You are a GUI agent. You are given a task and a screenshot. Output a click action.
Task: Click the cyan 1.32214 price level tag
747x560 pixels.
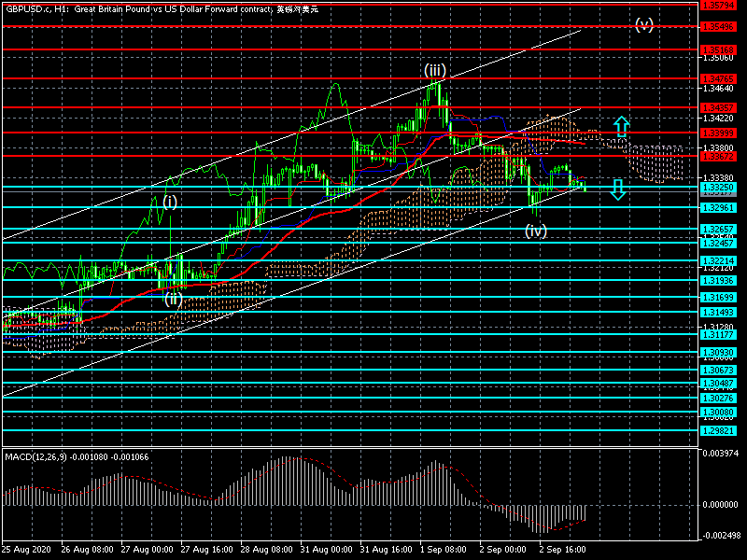pyautogui.click(x=718, y=261)
